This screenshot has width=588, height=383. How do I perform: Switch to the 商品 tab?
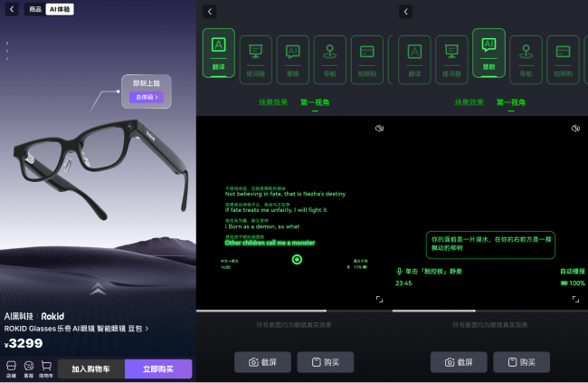(35, 9)
